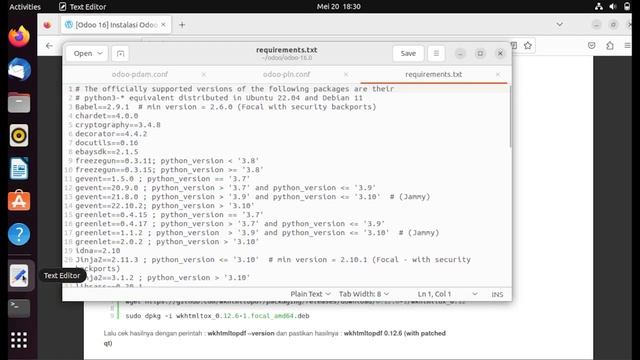Open the clock showing Mei 20 18:30
Screen dimensions: 640x360
point(338,7)
